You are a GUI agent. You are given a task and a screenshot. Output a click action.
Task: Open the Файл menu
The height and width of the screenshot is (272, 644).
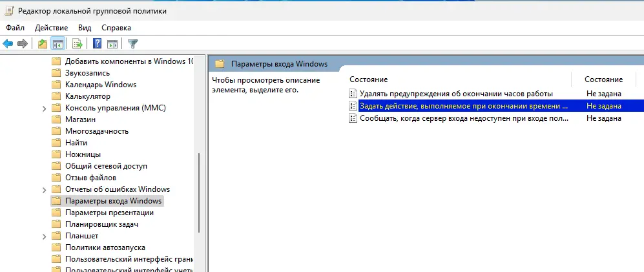tap(16, 28)
